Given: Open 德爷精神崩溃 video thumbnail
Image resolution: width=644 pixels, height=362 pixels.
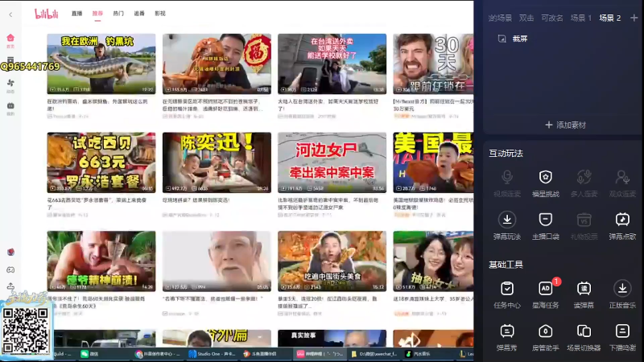Looking at the screenshot, I should (101, 261).
